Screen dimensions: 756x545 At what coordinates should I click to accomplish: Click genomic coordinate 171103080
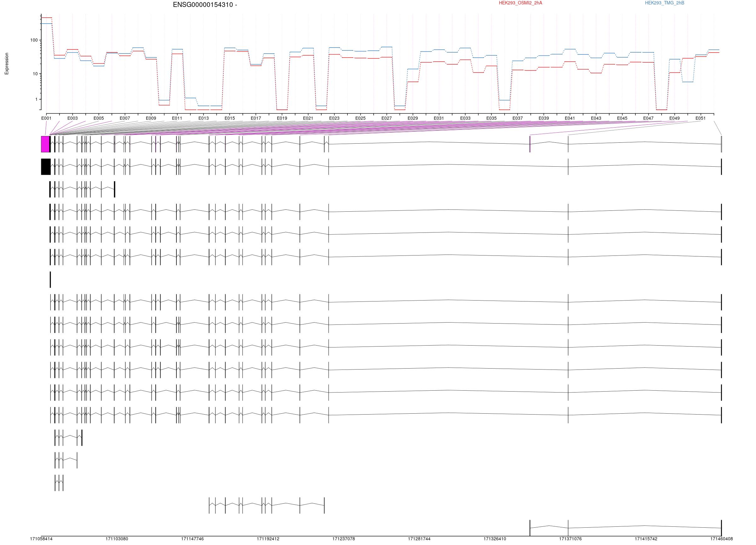pyautogui.click(x=117, y=539)
